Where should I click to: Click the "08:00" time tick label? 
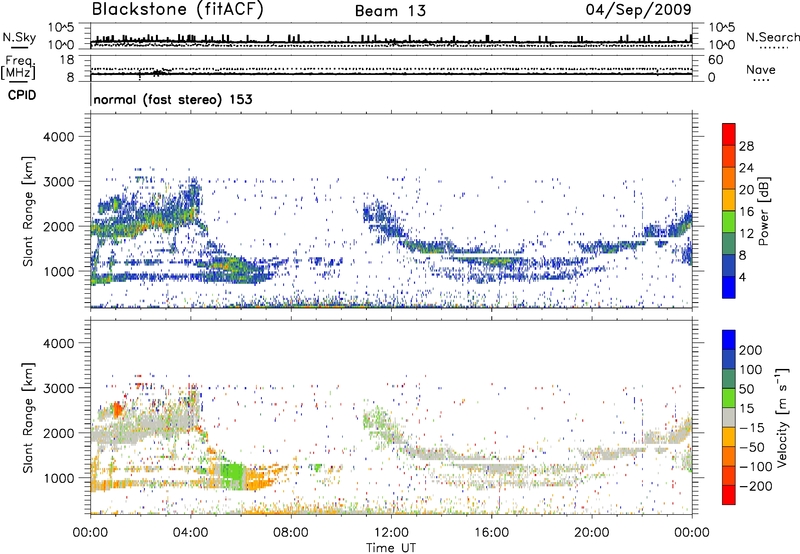291,533
